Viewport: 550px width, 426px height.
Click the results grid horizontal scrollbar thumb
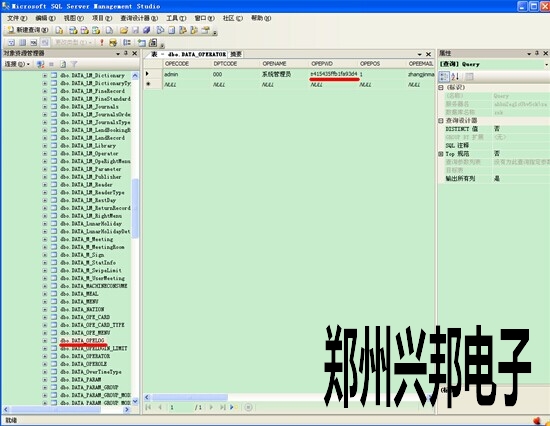tap(189, 397)
